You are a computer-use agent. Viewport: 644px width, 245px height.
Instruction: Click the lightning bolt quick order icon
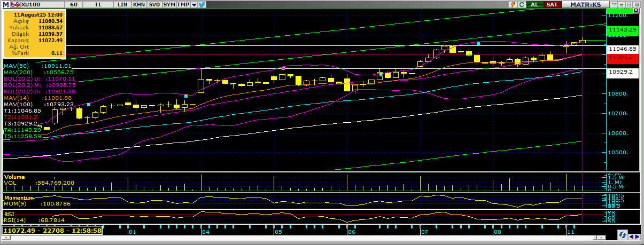(x=514, y=4)
